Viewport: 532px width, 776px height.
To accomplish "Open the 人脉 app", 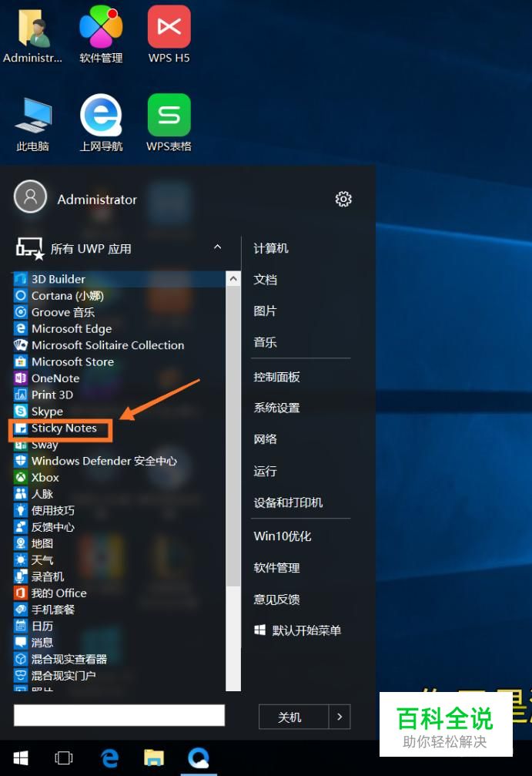I will click(x=119, y=494).
